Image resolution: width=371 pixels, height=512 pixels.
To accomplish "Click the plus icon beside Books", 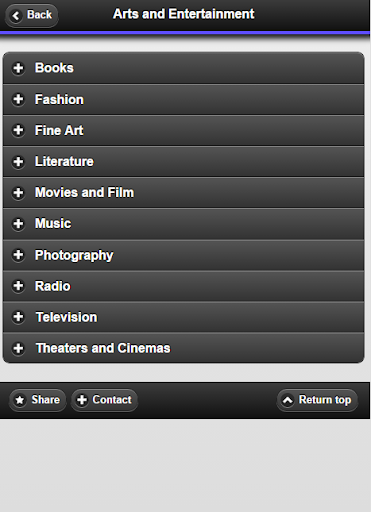I will (x=18, y=68).
